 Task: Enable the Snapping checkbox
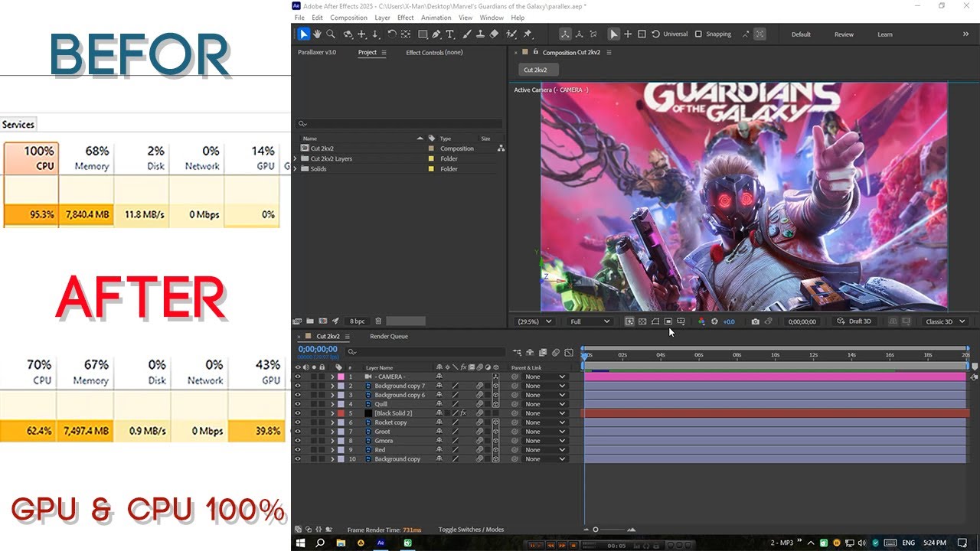[x=698, y=34]
